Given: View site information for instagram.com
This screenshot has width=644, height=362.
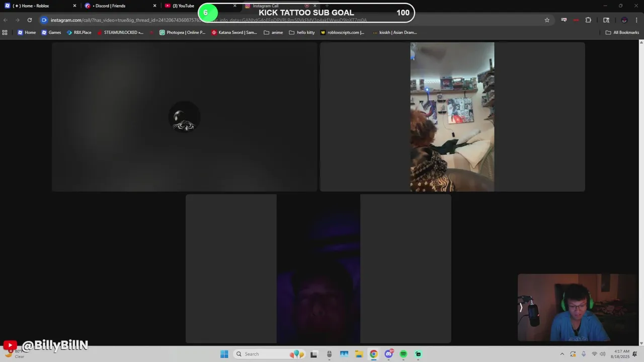Looking at the screenshot, I should (44, 20).
